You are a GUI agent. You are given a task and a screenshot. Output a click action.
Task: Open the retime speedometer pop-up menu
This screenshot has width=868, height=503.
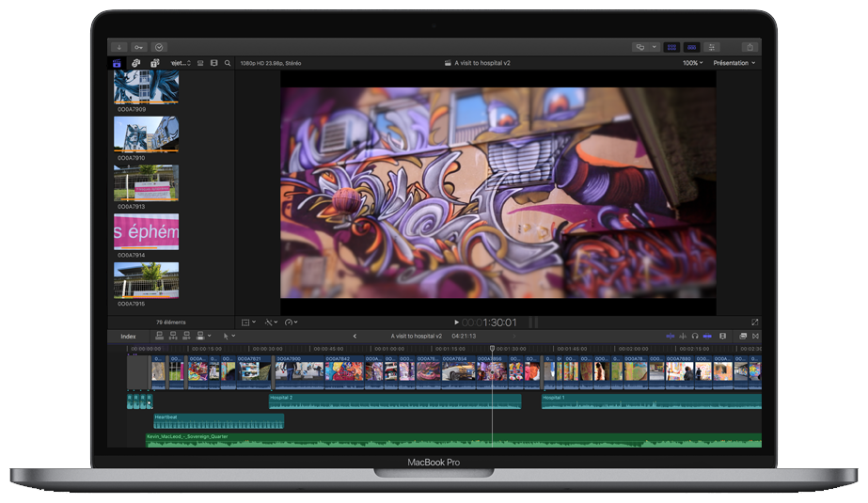pyautogui.click(x=292, y=322)
